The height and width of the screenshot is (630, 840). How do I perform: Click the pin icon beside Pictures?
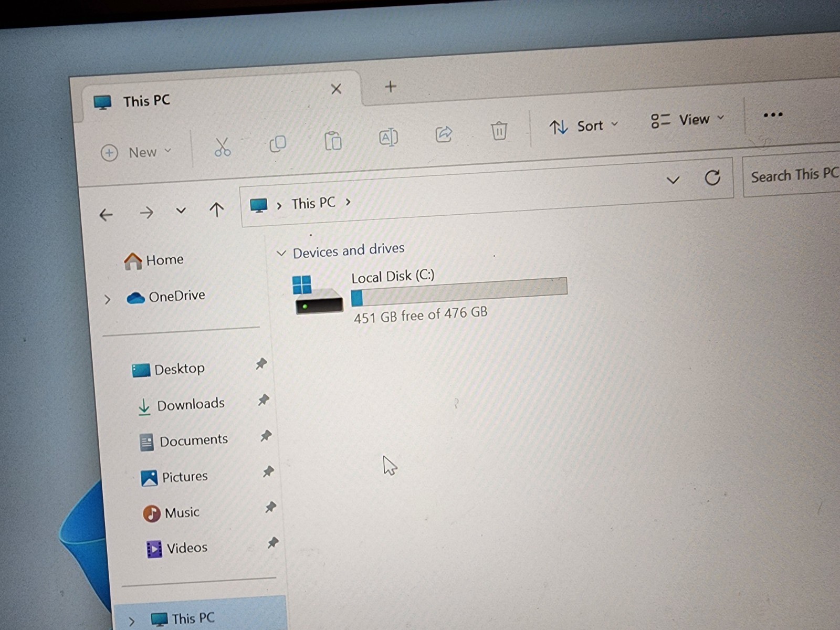(268, 471)
